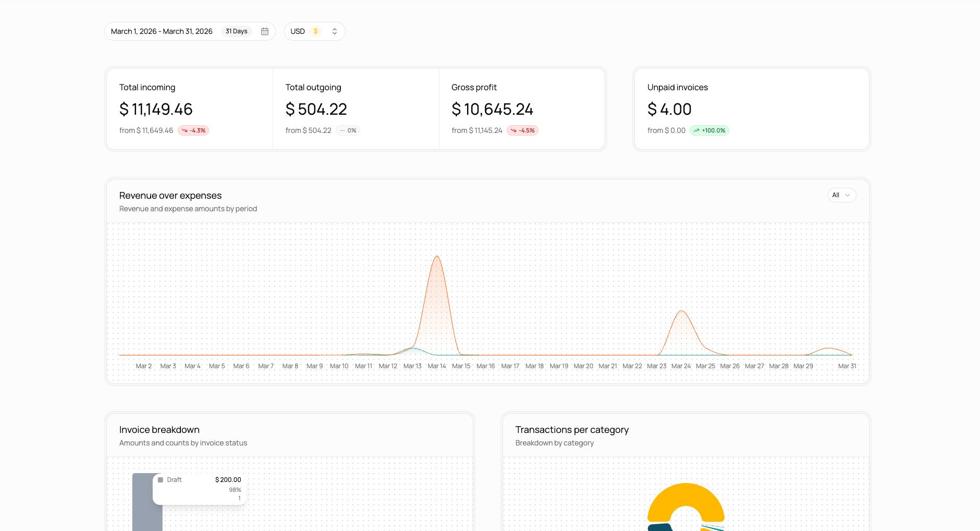Click the red -4.5% Gross profit badge
The image size is (980, 531).
point(522,130)
